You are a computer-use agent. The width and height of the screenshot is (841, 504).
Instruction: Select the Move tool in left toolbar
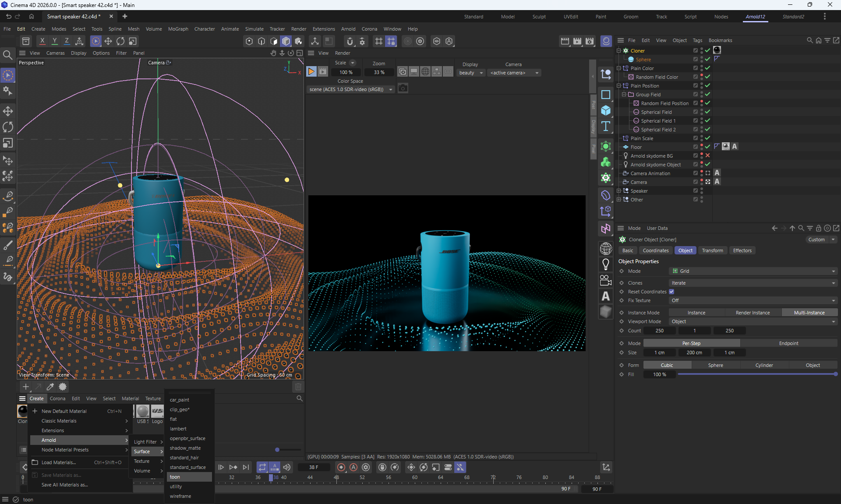(8, 111)
